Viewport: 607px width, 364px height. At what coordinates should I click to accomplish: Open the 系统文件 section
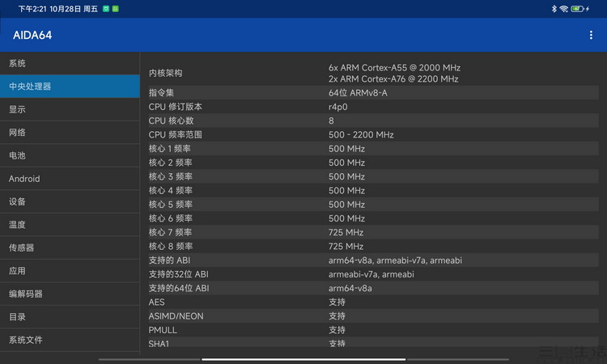70,340
